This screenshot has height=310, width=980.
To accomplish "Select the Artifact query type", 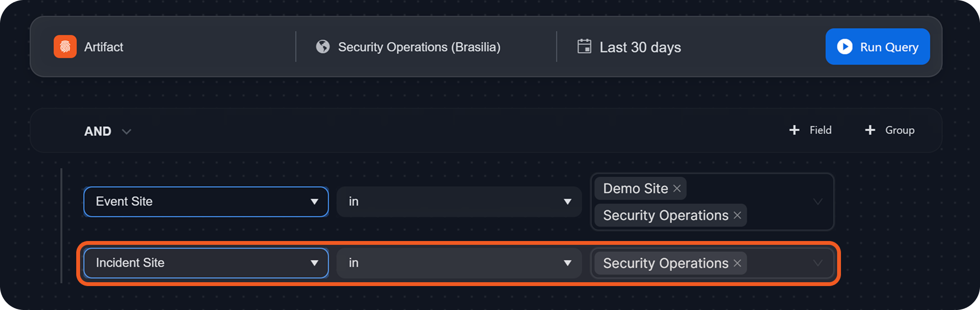I will click(104, 47).
